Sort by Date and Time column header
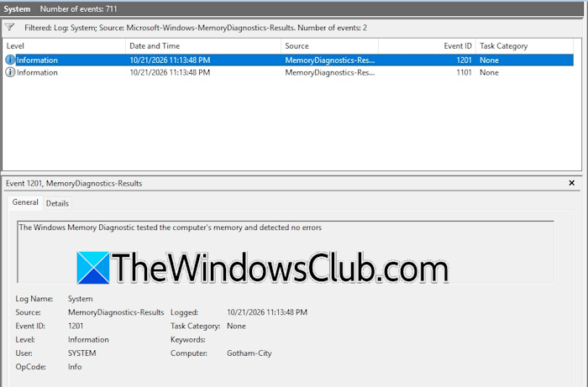 [203, 46]
